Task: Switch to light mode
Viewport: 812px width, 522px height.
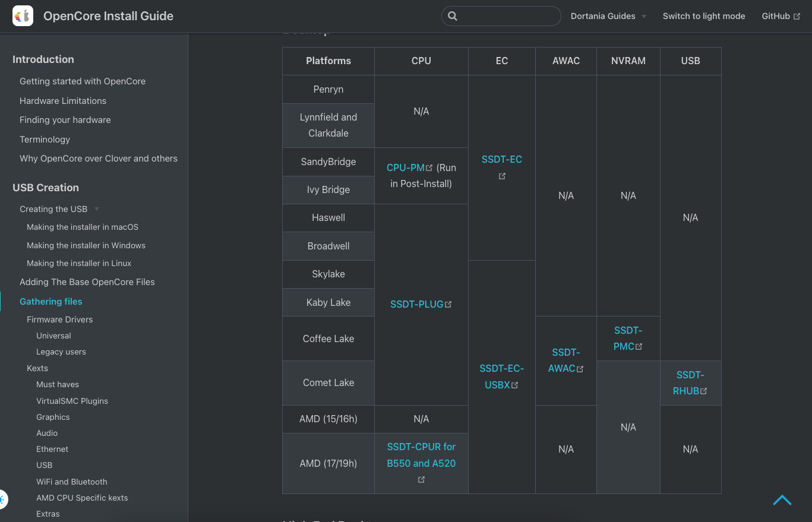Action: click(704, 16)
